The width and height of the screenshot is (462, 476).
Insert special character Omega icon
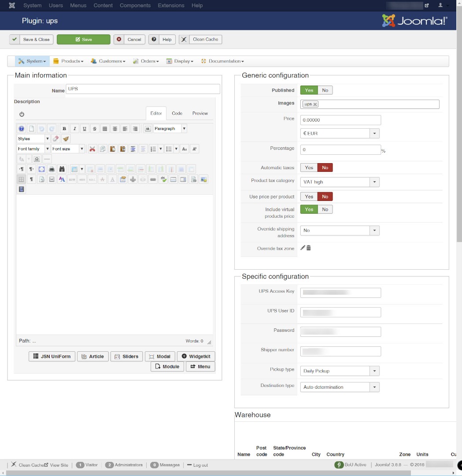pos(37,159)
